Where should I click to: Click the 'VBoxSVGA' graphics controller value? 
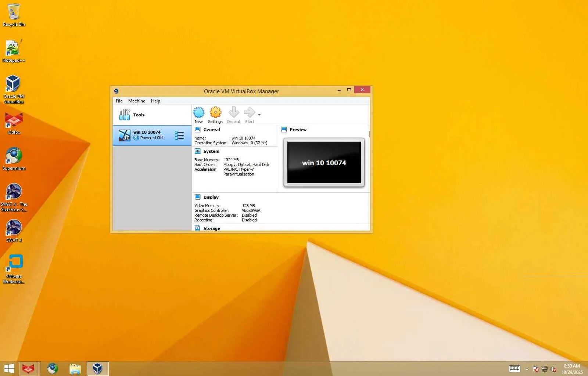251,210
